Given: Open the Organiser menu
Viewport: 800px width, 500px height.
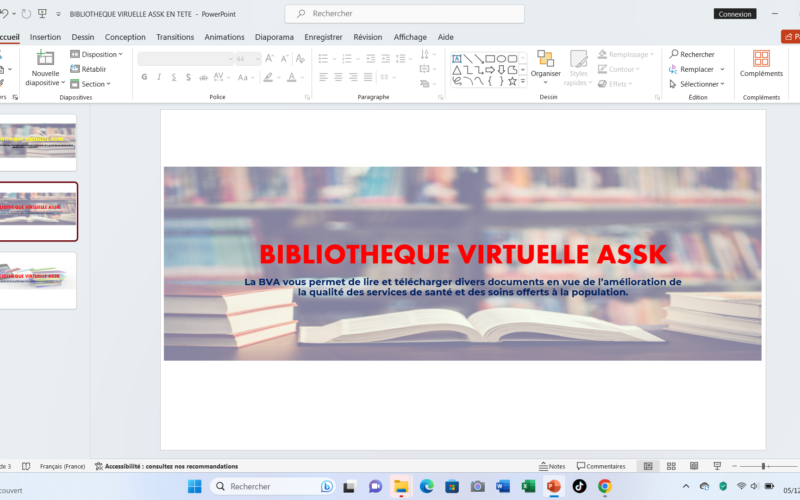Looking at the screenshot, I should 545,67.
